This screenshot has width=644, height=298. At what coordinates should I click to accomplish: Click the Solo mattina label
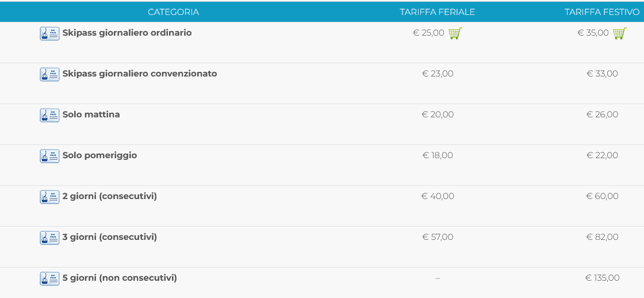[91, 114]
